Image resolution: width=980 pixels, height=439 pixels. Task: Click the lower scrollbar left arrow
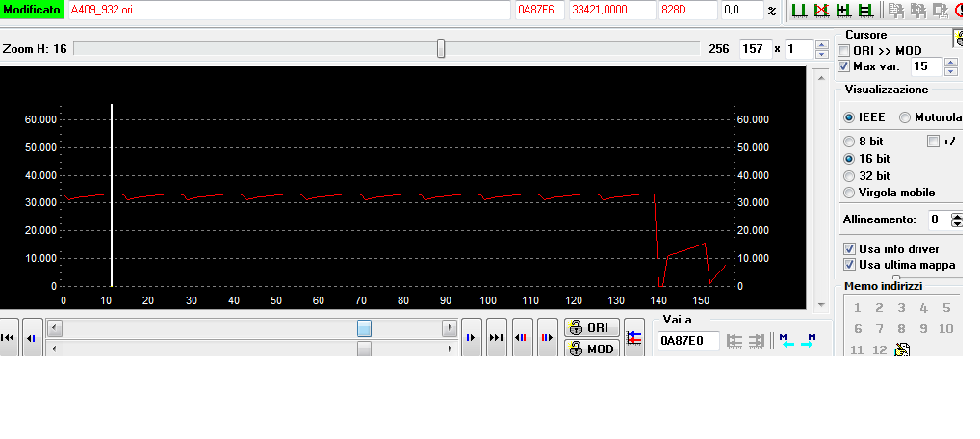click(x=54, y=349)
